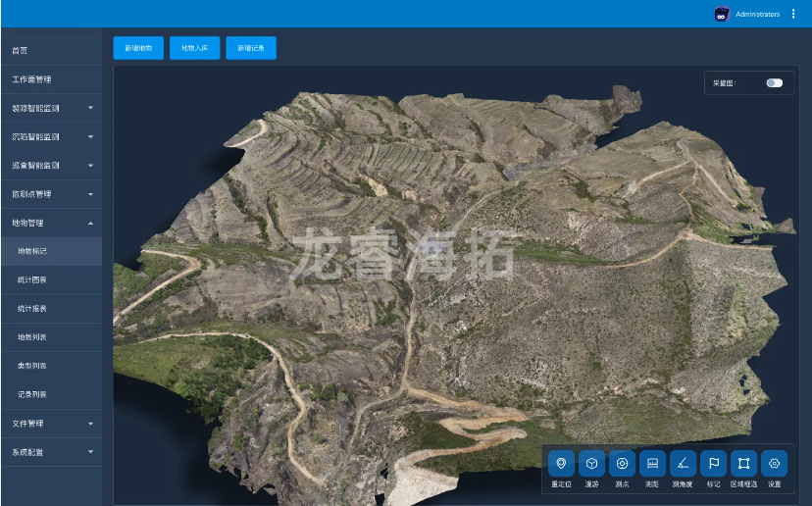Expand the 系统配置 menu arrow
Screen dimensions: 812x506
pos(90,452)
